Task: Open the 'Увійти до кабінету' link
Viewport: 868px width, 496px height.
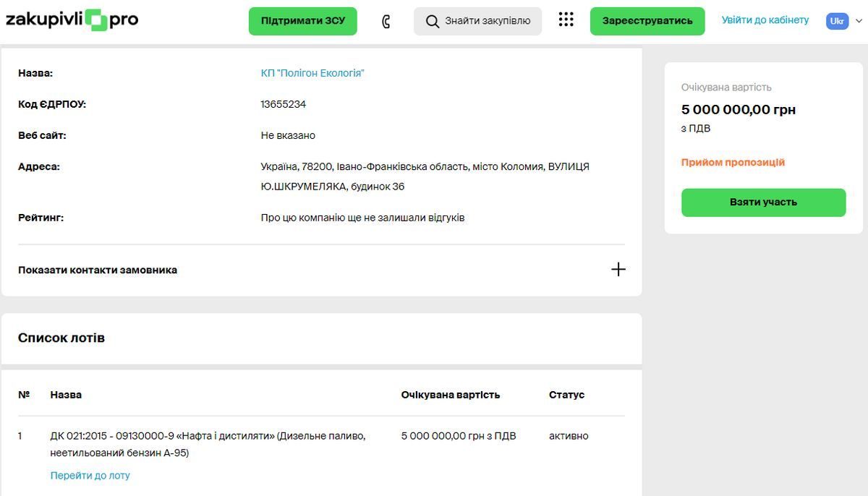Action: pyautogui.click(x=765, y=20)
